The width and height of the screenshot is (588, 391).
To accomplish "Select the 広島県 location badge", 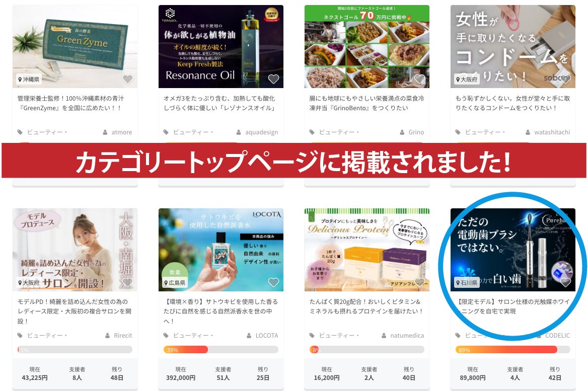I will (x=174, y=283).
